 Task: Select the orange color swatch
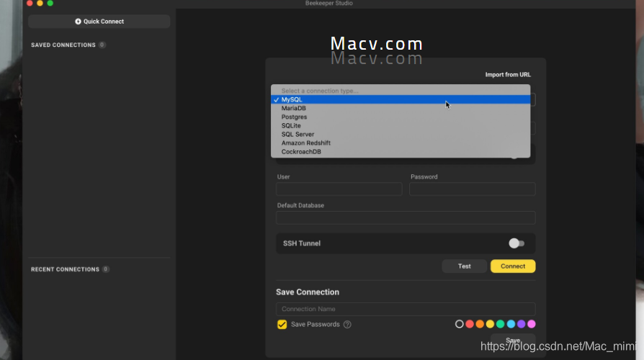(x=480, y=324)
